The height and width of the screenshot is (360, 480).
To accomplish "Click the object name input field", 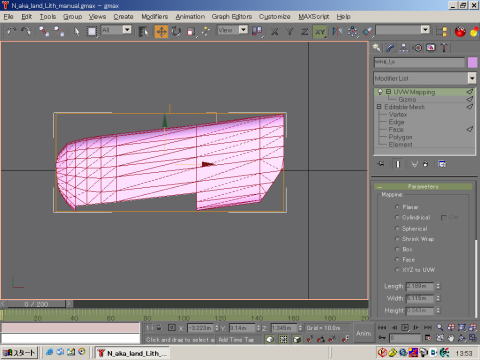I will tap(419, 62).
